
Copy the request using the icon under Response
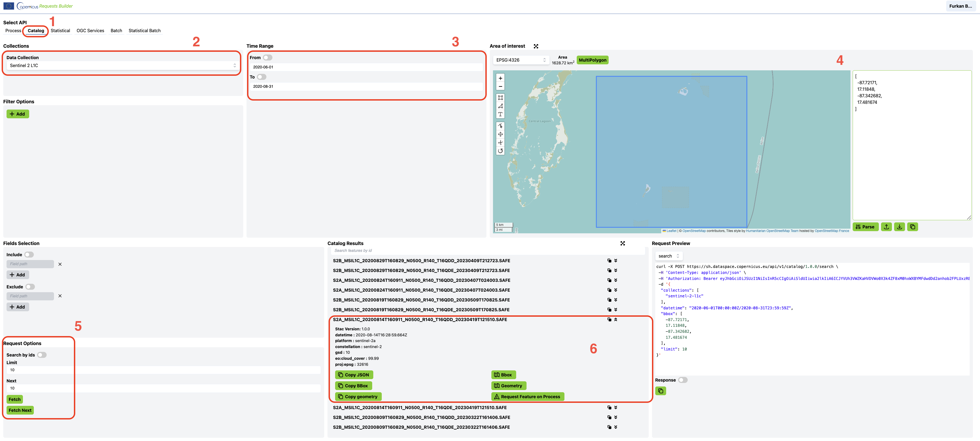660,391
